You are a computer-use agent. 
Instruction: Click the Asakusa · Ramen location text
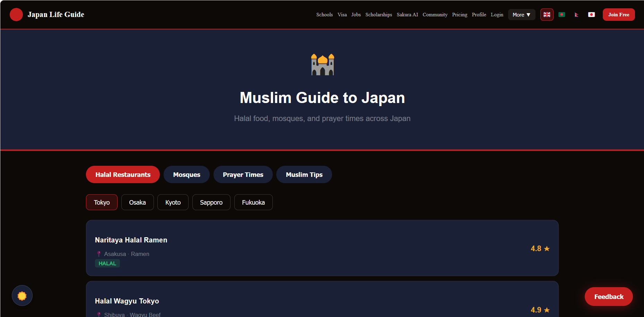tap(127, 254)
